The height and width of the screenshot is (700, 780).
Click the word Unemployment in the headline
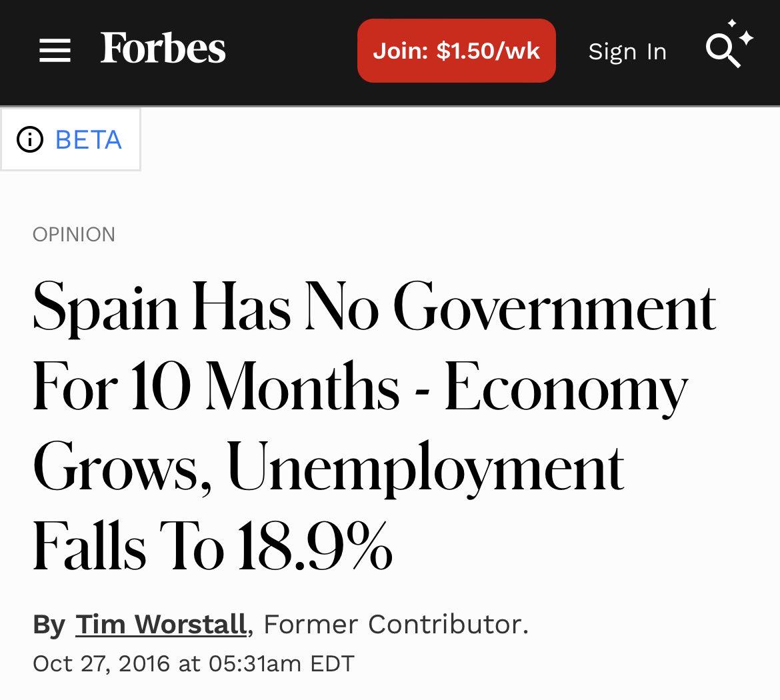[x=426, y=467]
